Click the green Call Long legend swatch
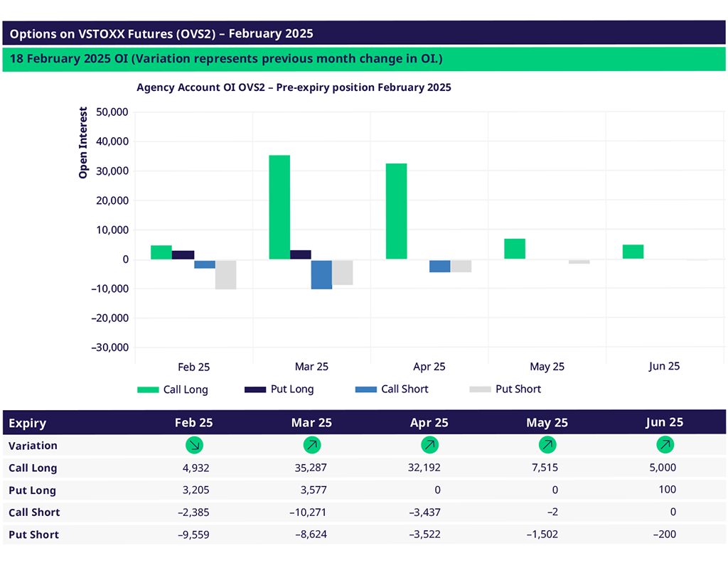728x565 pixels. [x=148, y=389]
